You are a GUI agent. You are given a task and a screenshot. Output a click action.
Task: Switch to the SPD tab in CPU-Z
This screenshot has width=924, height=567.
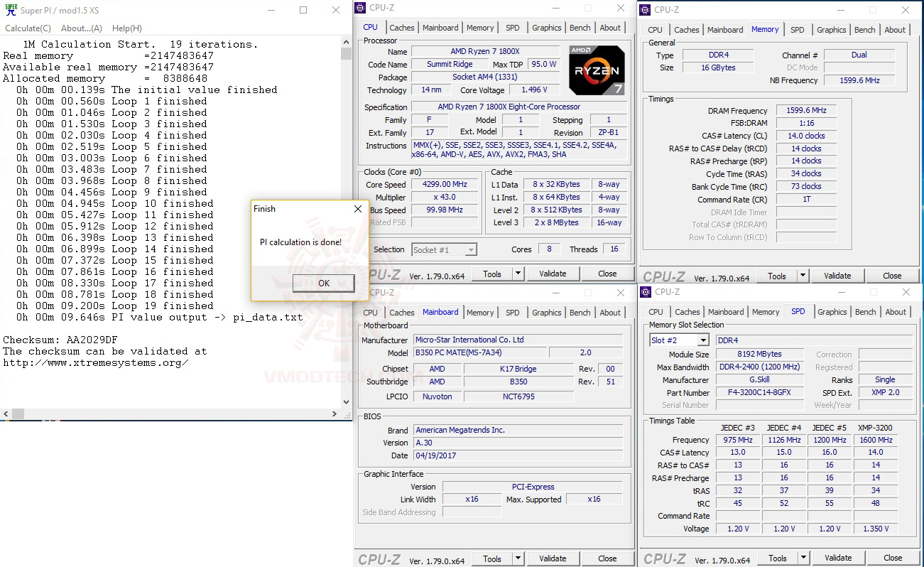pyautogui.click(x=512, y=27)
